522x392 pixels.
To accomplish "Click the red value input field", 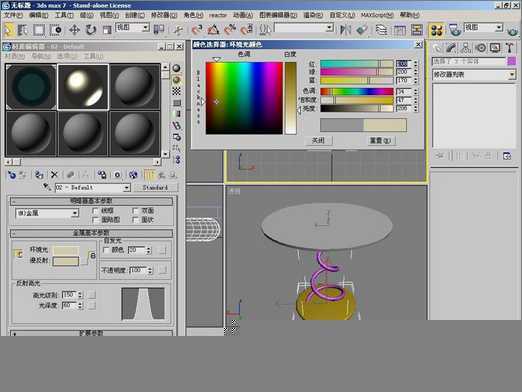I will pyautogui.click(x=404, y=63).
